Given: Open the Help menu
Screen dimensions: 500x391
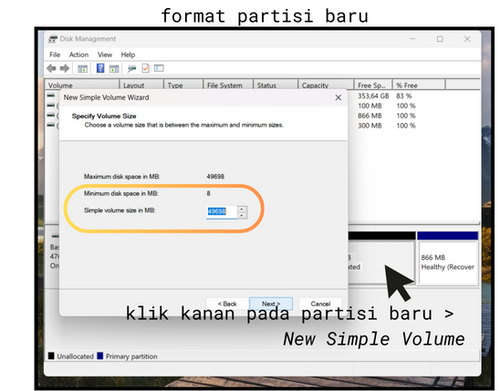Looking at the screenshot, I should click(128, 55).
